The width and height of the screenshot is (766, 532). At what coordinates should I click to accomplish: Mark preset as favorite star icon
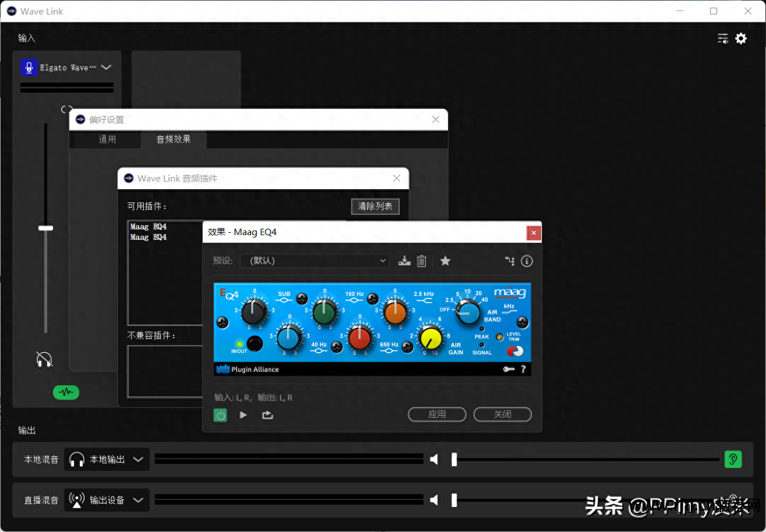pyautogui.click(x=445, y=261)
